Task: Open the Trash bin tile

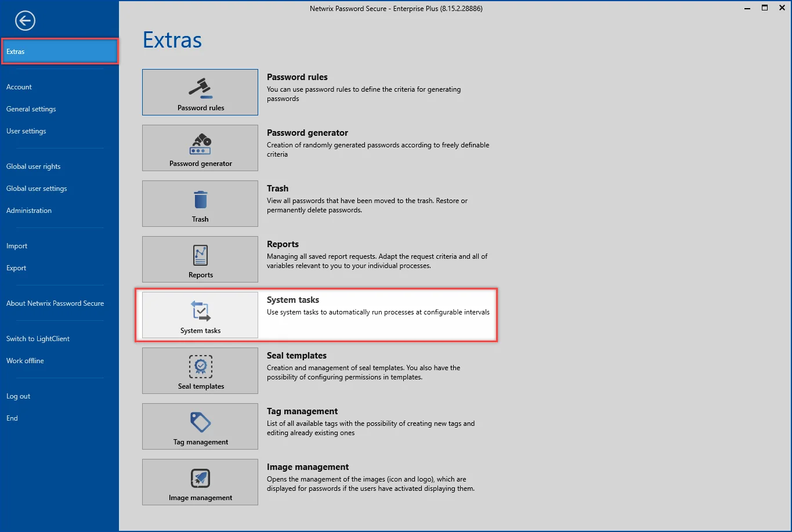Action: [200, 204]
